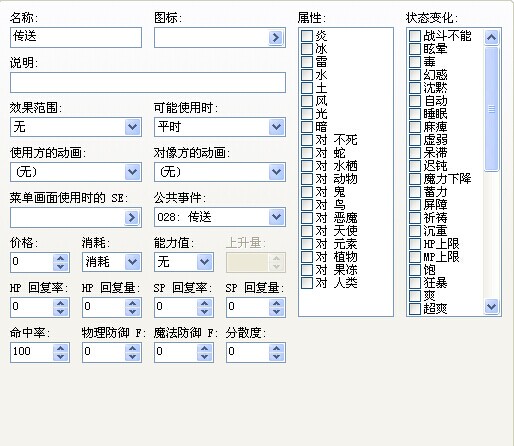Image resolution: width=514 pixels, height=446 pixels.
Task: Check the 麻痺 state checkbox
Action: point(415,127)
